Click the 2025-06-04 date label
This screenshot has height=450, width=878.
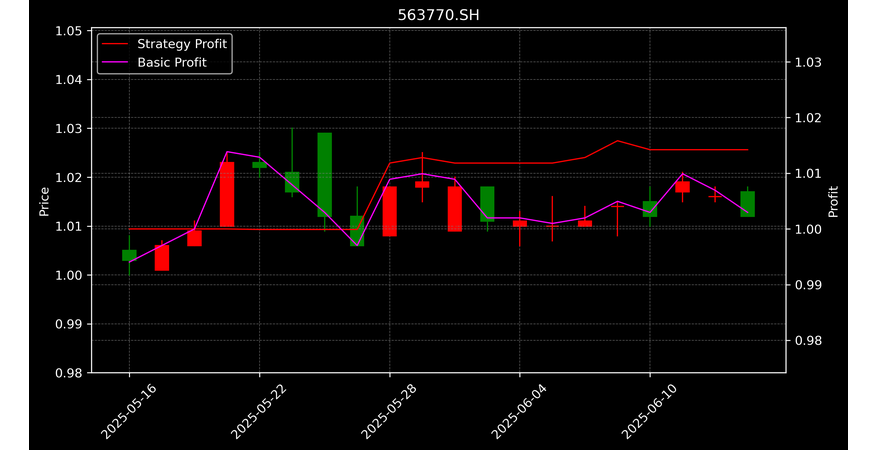[x=519, y=411]
